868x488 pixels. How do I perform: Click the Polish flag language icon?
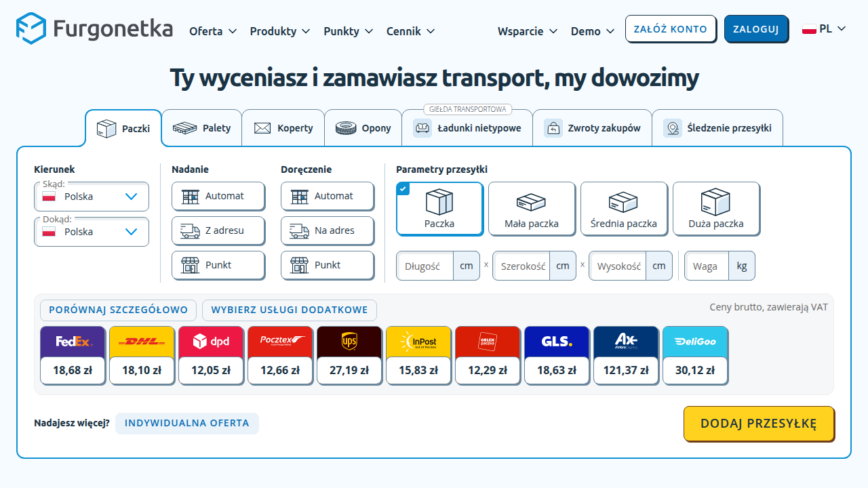(809, 29)
